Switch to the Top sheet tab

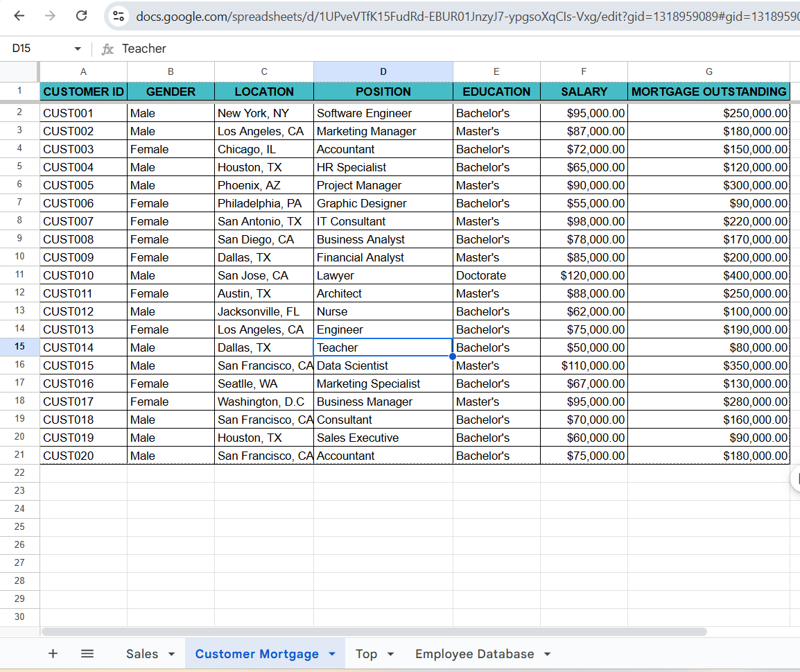click(366, 654)
